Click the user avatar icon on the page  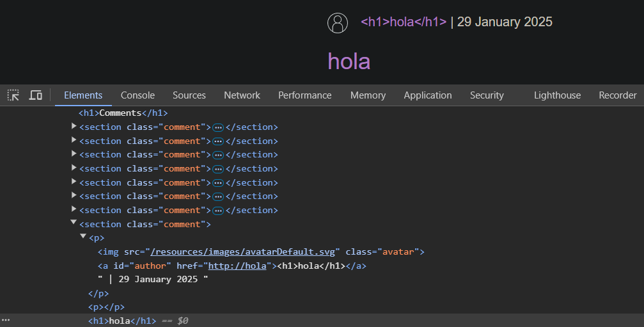[x=337, y=22]
